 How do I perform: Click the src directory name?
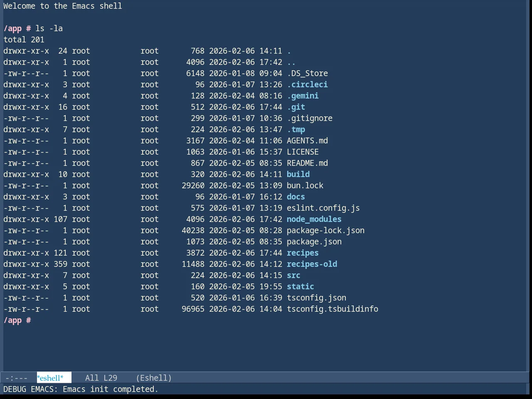[293, 275]
